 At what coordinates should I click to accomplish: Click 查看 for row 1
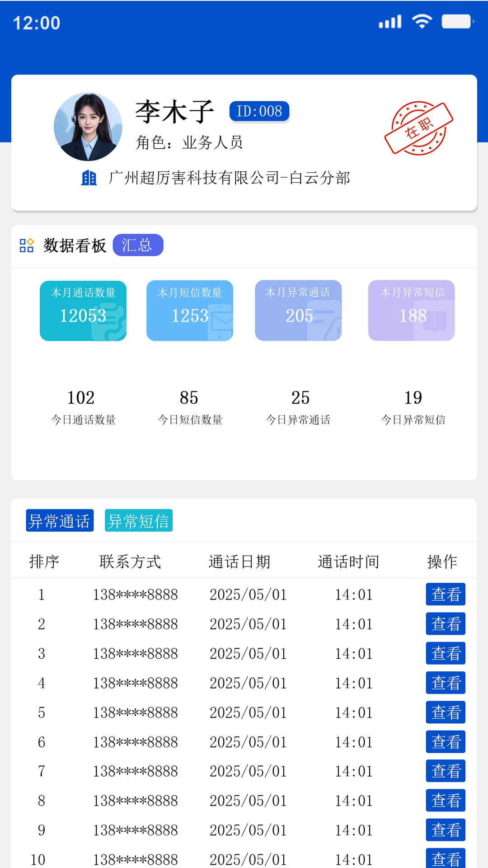pyautogui.click(x=446, y=594)
